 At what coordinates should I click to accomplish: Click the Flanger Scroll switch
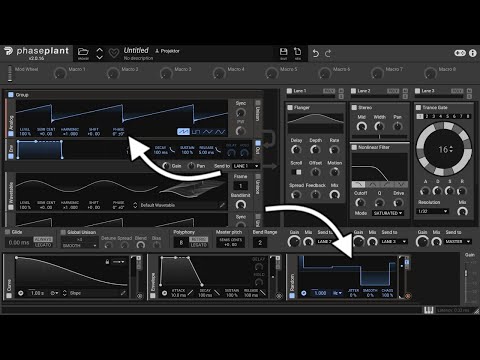tap(296, 172)
